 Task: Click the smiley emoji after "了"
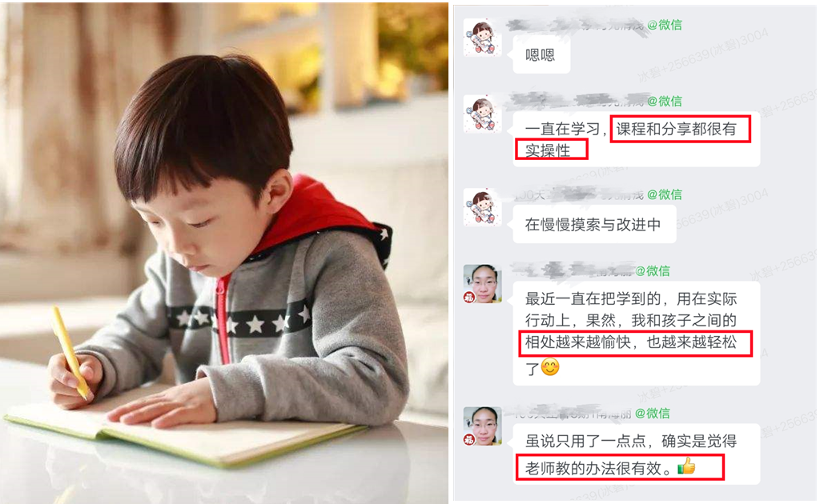(x=550, y=367)
